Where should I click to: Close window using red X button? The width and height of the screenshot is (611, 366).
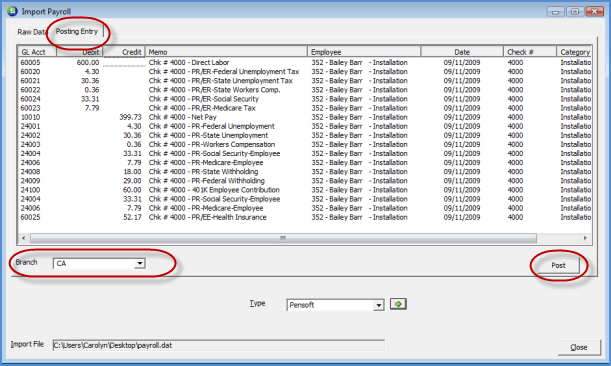pyautogui.click(x=595, y=12)
